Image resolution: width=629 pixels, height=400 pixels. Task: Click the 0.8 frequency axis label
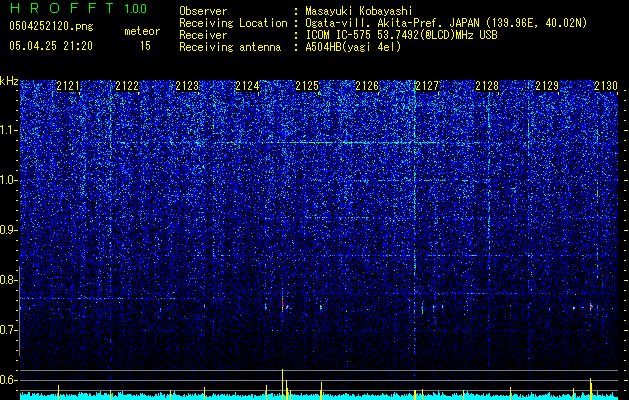(x=9, y=280)
